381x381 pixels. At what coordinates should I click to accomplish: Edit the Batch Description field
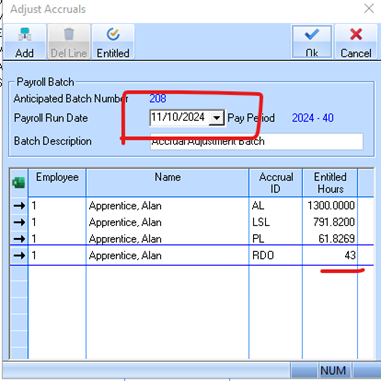tap(257, 142)
